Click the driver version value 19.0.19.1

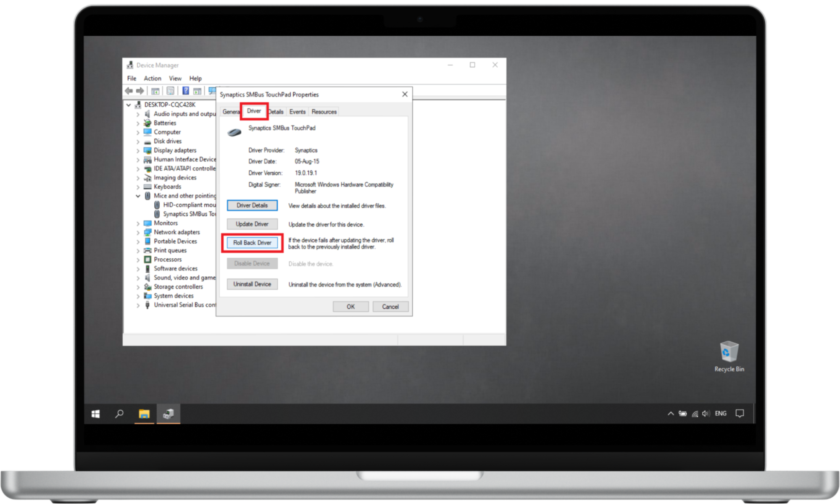coord(306,173)
